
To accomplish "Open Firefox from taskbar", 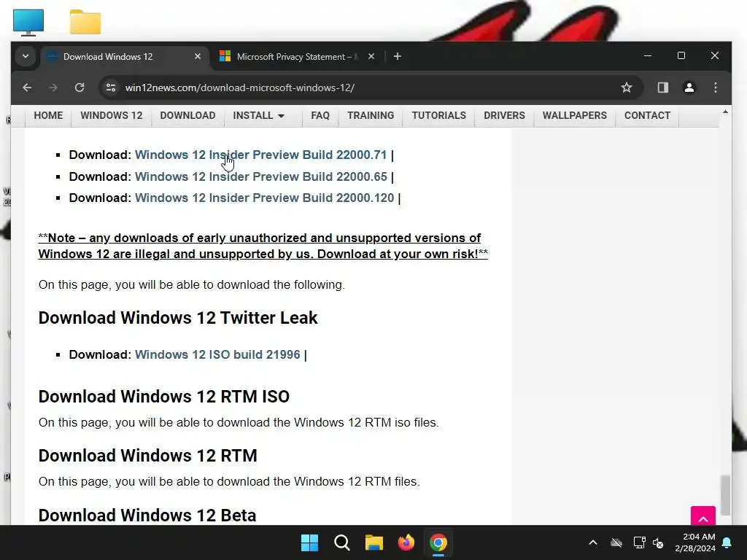I will click(x=406, y=542).
